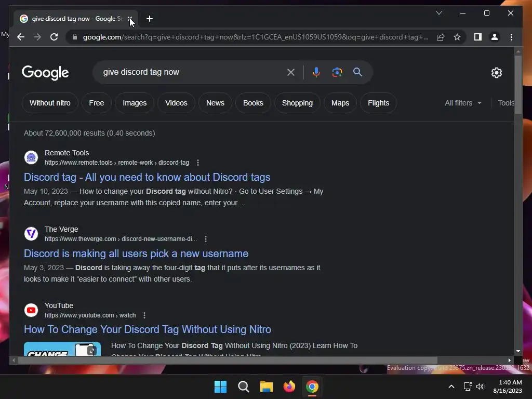Open the taskbar clock and date
This screenshot has width=532, height=399.
click(508, 387)
